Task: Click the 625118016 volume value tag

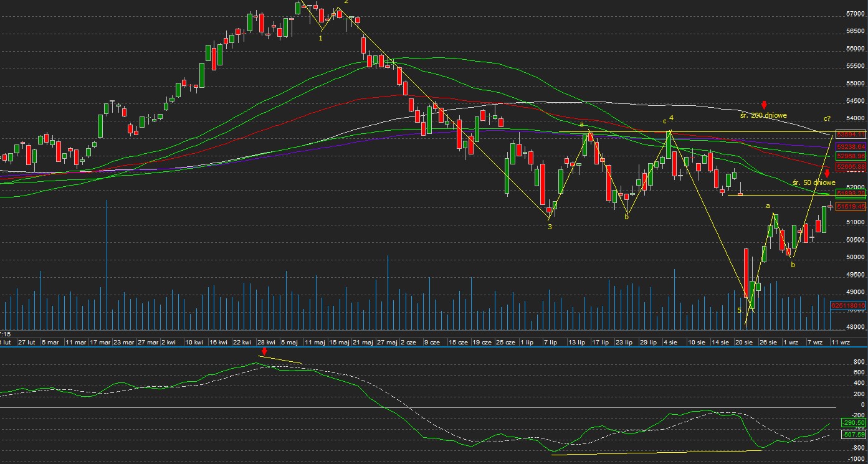Action: (x=848, y=305)
